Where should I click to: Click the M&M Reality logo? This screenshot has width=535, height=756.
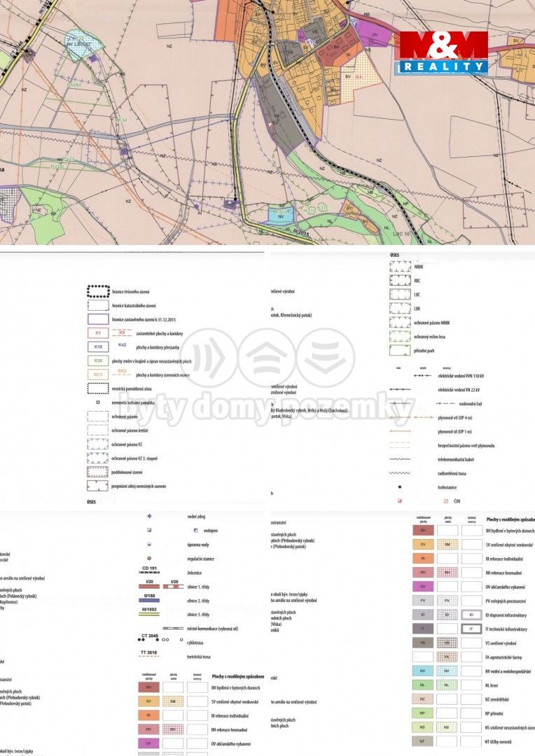tap(443, 53)
